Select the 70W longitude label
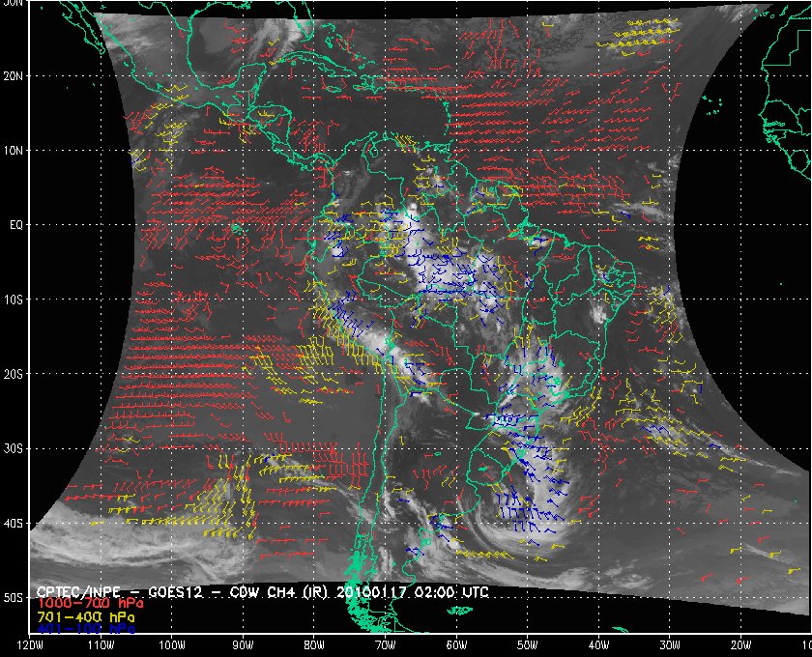The height and width of the screenshot is (657, 812). pyautogui.click(x=385, y=645)
